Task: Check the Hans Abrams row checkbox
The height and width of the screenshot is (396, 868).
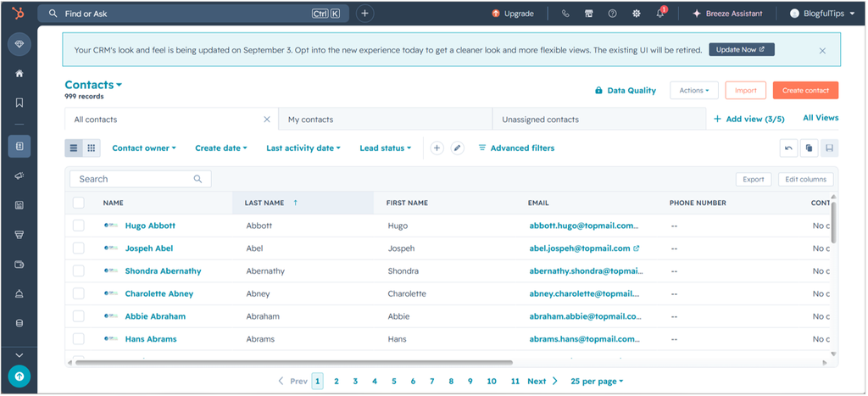Action: pos(79,339)
